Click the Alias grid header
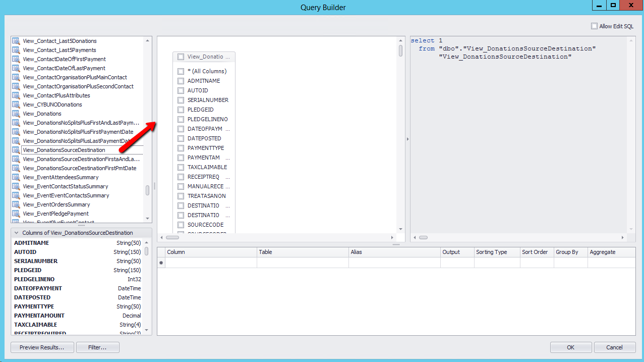Image resolution: width=644 pixels, height=362 pixels. (394, 252)
